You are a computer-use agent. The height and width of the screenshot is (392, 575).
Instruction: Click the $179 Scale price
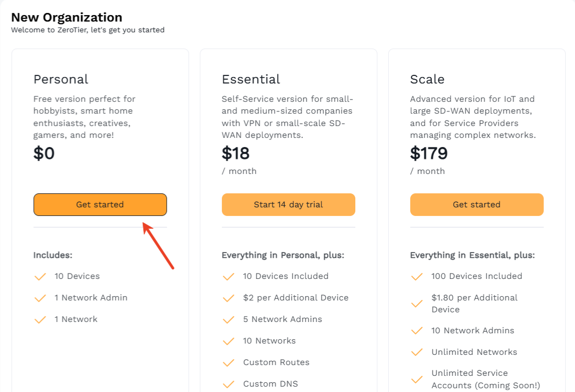point(429,154)
